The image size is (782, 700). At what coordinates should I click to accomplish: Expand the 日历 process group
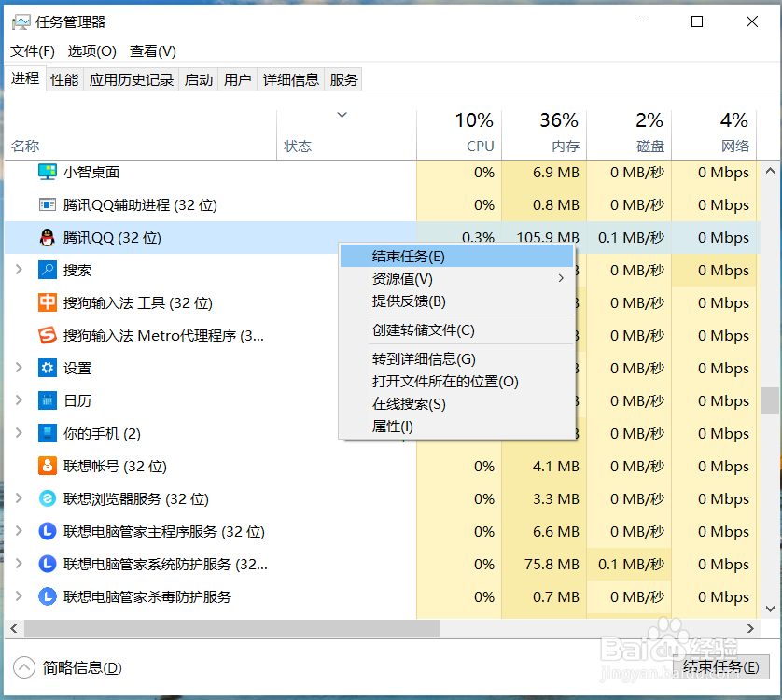(19, 400)
